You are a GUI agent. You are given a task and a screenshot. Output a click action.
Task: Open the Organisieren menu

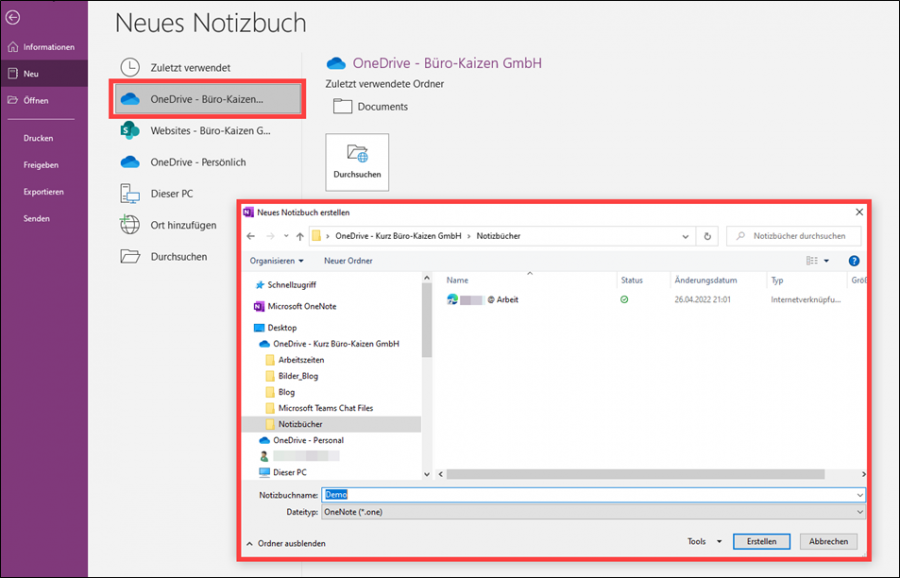277,261
